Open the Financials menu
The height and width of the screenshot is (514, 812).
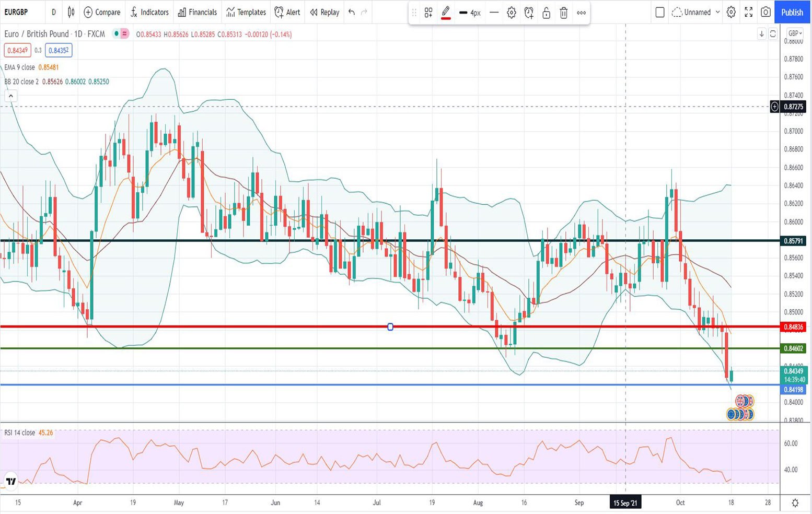click(197, 12)
